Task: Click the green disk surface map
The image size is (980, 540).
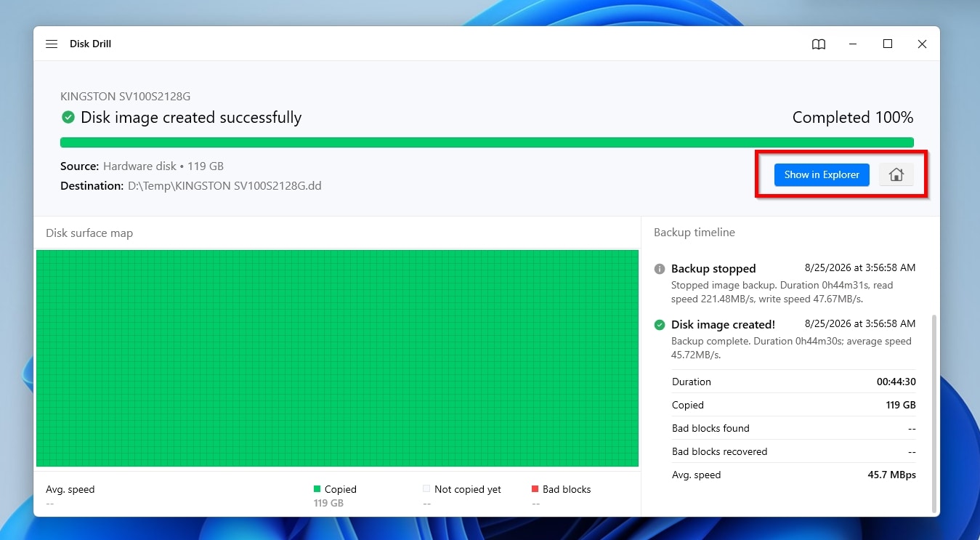Action: coord(337,358)
